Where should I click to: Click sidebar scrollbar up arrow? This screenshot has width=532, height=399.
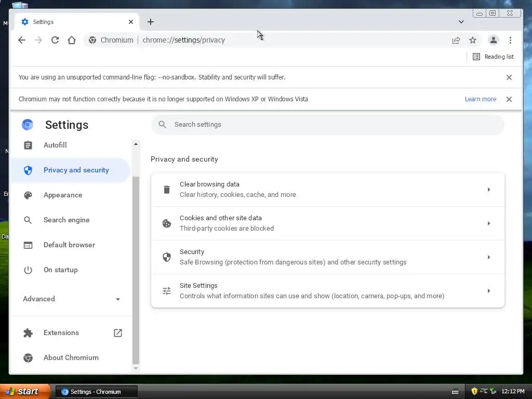point(136,144)
